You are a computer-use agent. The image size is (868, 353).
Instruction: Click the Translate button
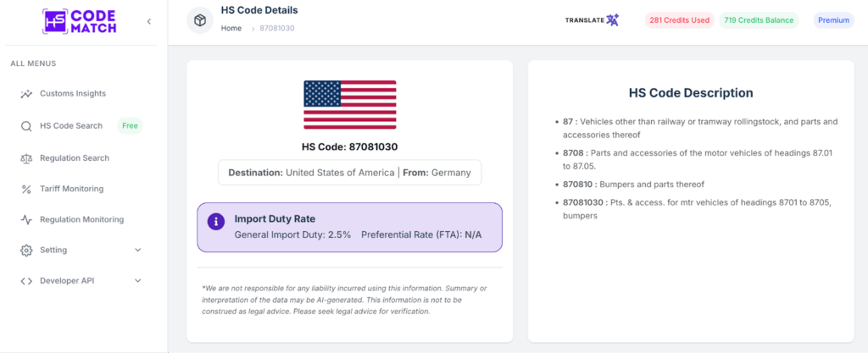593,20
